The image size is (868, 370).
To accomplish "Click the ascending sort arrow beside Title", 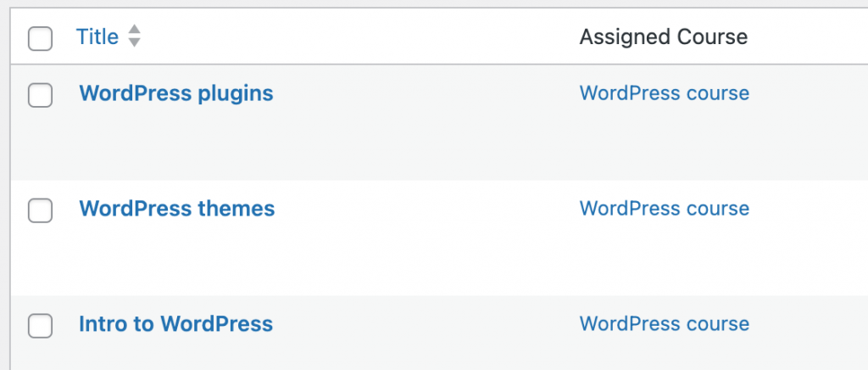I will point(134,31).
